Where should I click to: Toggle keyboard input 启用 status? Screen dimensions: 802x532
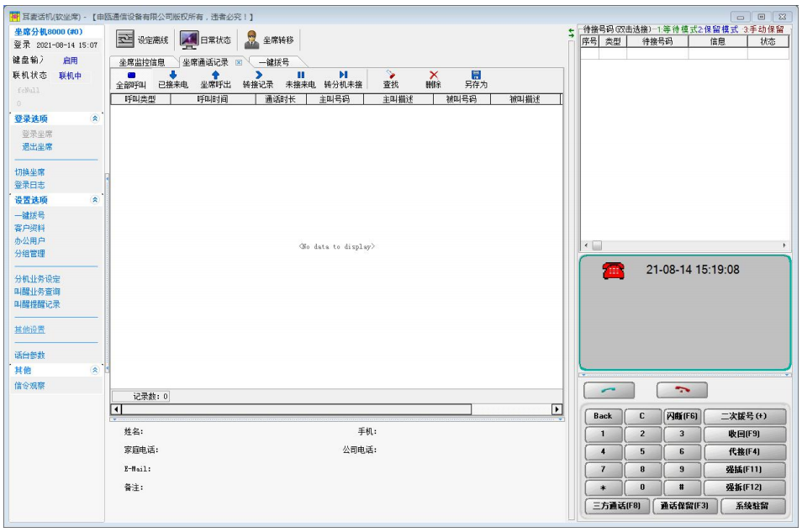[71, 61]
